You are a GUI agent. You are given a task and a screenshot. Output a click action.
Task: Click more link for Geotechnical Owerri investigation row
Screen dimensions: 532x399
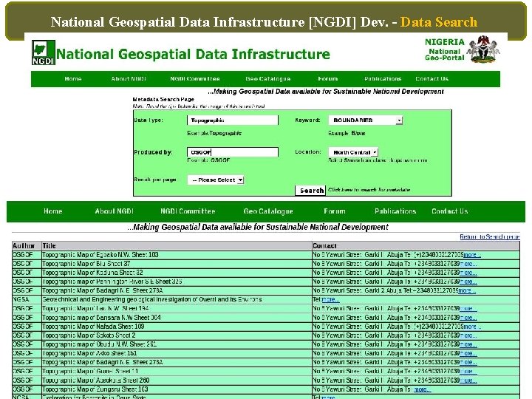tap(330, 299)
